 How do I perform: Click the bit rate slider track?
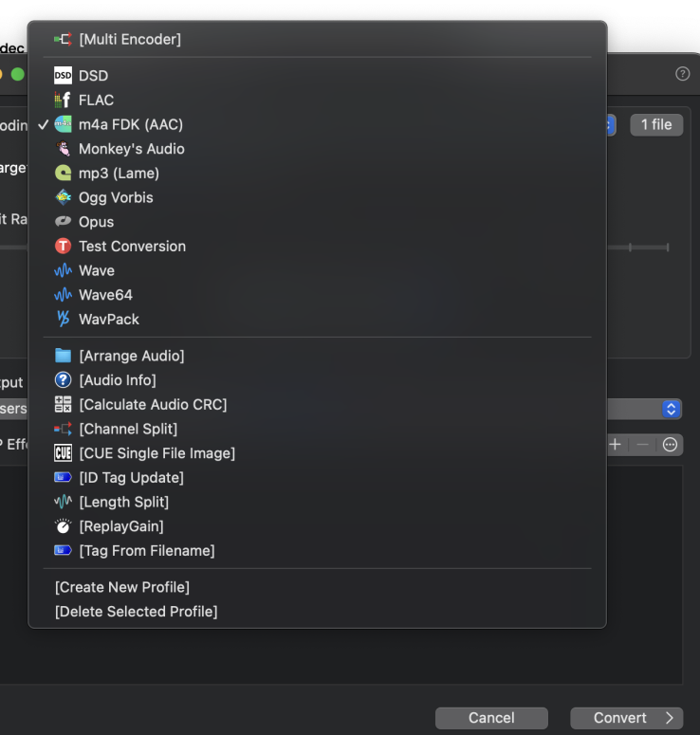(637, 247)
